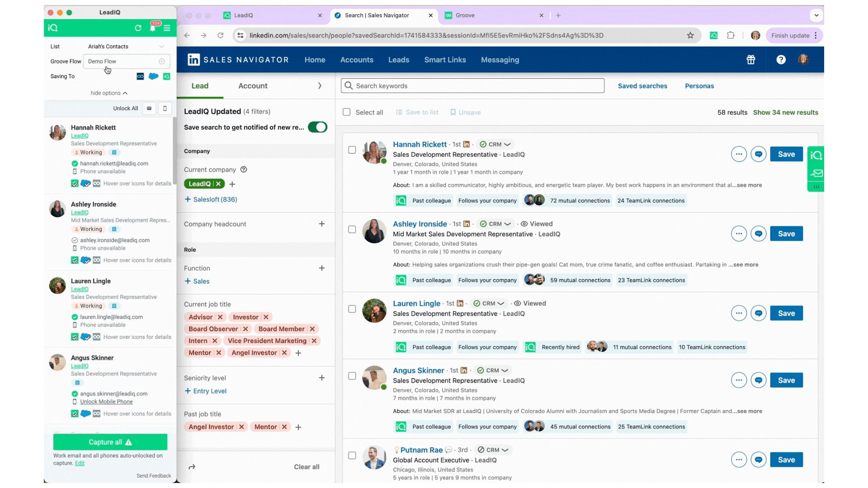Click LeadIQ email side tab icon

pyautogui.click(x=816, y=173)
